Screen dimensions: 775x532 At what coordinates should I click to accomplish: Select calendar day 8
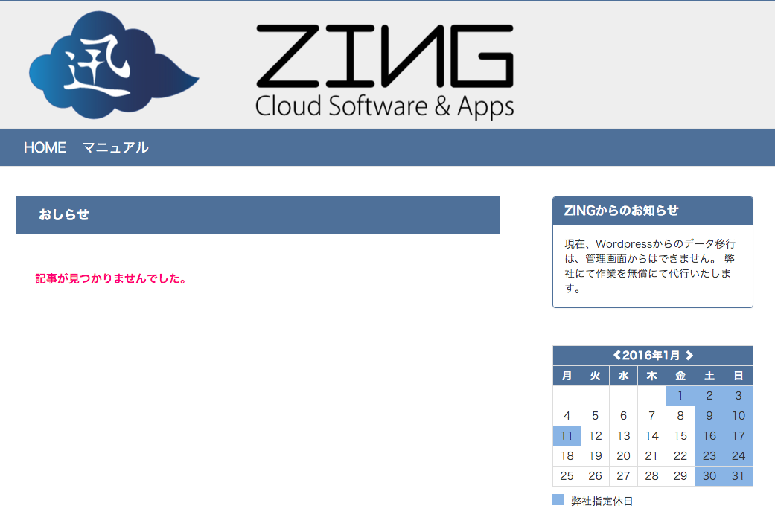point(680,416)
